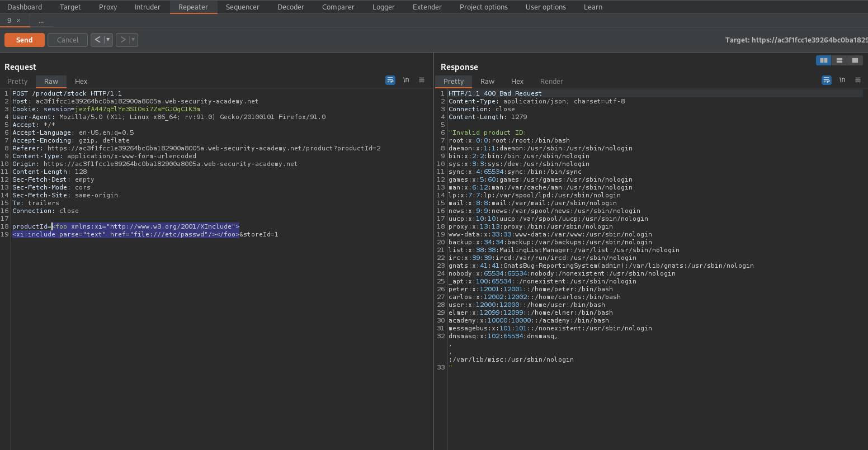Expand forward history dropdown arrow
Image resolution: width=868 pixels, height=450 pixels.
(x=133, y=40)
